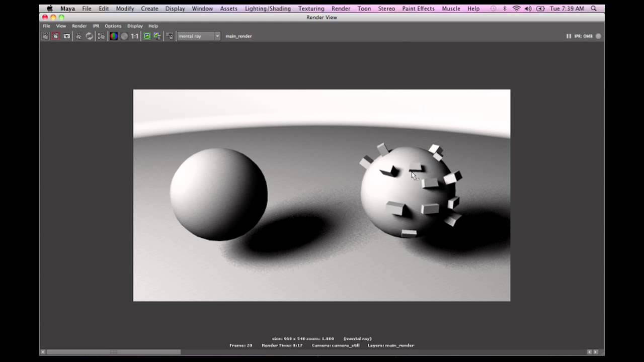Open the Toon menu
Image resolution: width=644 pixels, height=362 pixels.
coord(364,9)
